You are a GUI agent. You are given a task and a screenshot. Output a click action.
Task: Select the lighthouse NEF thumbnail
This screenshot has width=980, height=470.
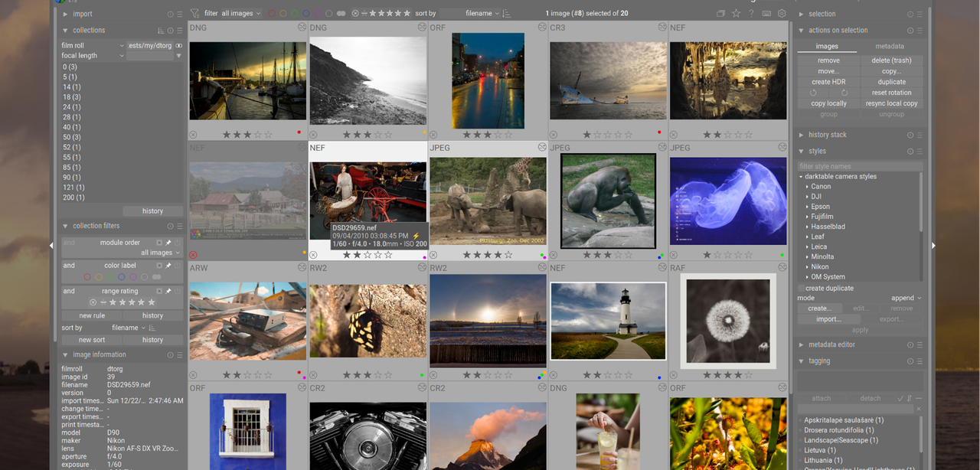click(x=608, y=321)
